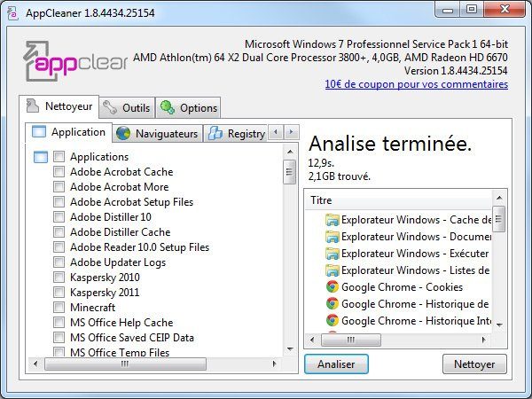Click application list scroll up arrow

290,152
